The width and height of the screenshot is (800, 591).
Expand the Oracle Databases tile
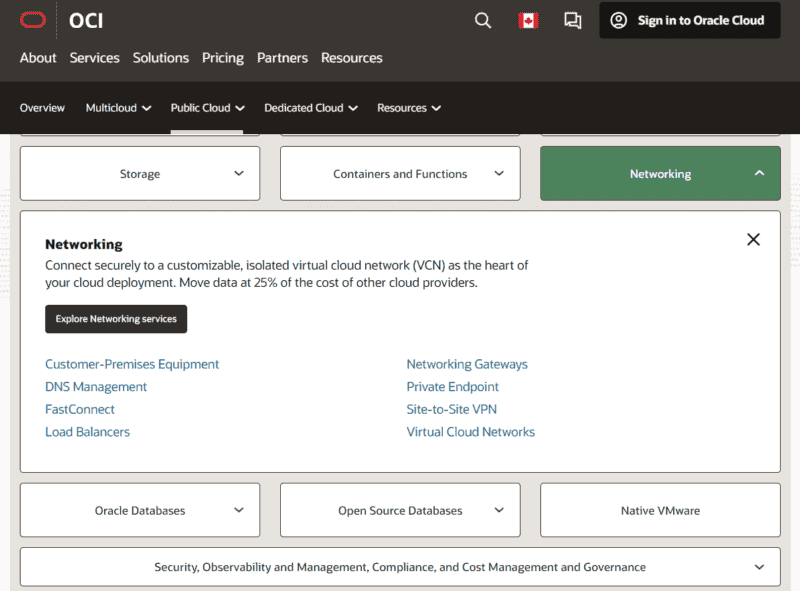(140, 510)
